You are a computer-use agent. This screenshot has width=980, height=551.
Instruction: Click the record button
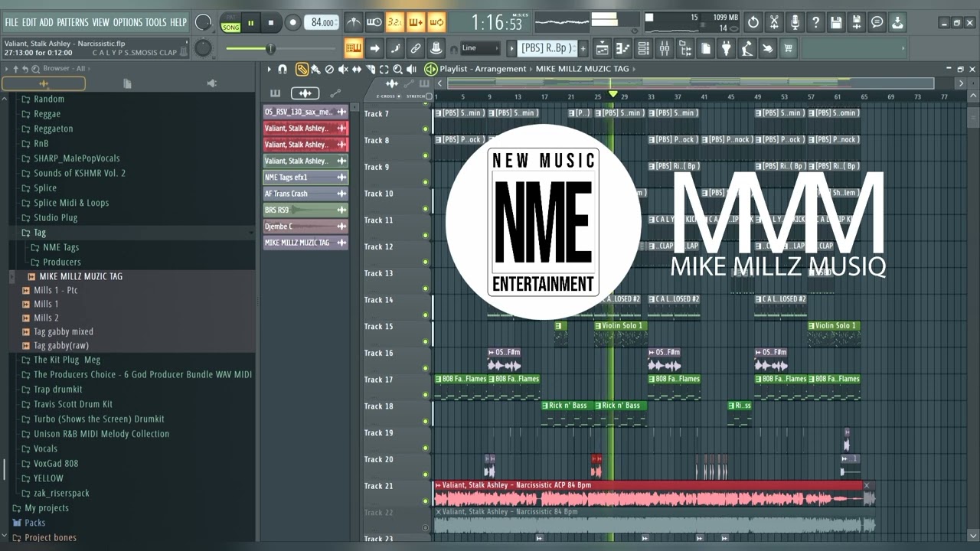[292, 23]
